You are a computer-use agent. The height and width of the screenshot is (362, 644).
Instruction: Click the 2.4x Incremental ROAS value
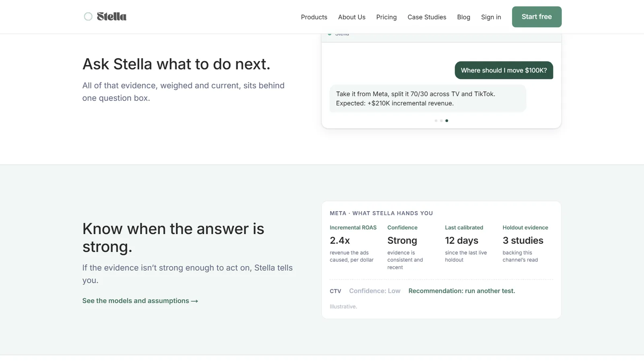[x=340, y=241]
